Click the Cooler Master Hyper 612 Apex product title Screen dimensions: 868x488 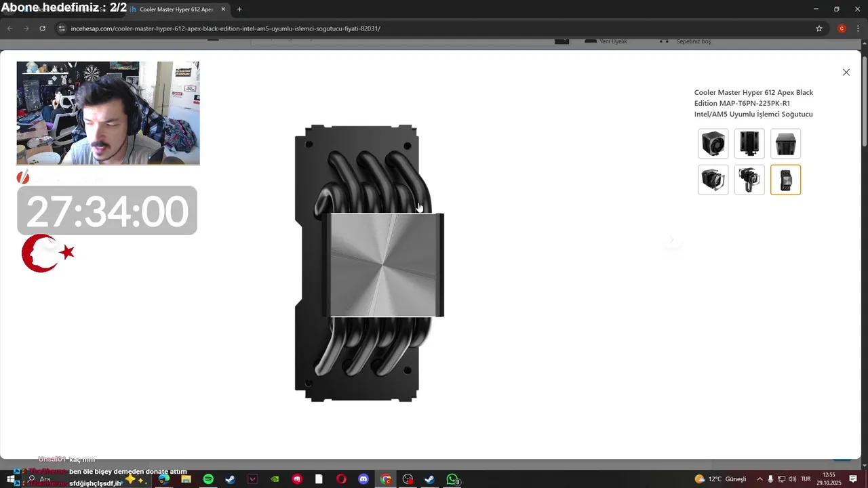(753, 103)
